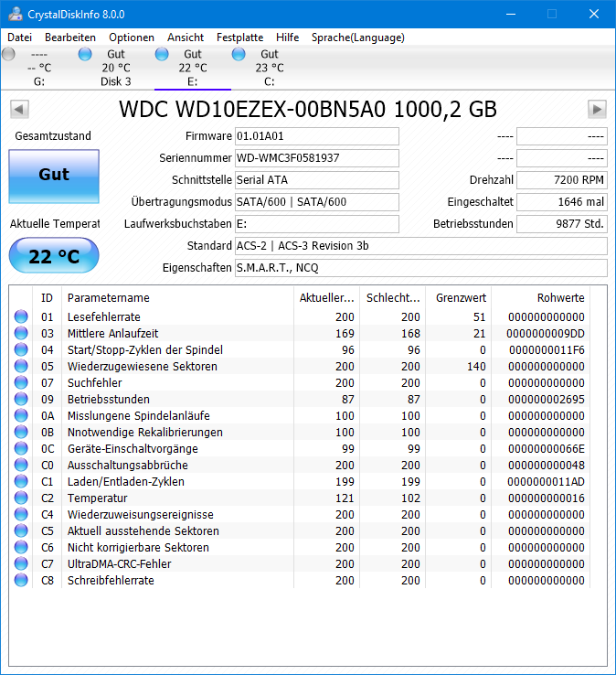The height and width of the screenshot is (675, 616).
Task: Click the CrystalDiskInfo app icon in title bar
Action: 16,15
